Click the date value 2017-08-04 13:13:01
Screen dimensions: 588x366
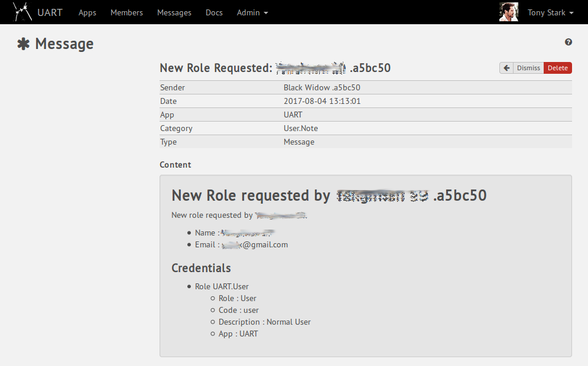321,101
